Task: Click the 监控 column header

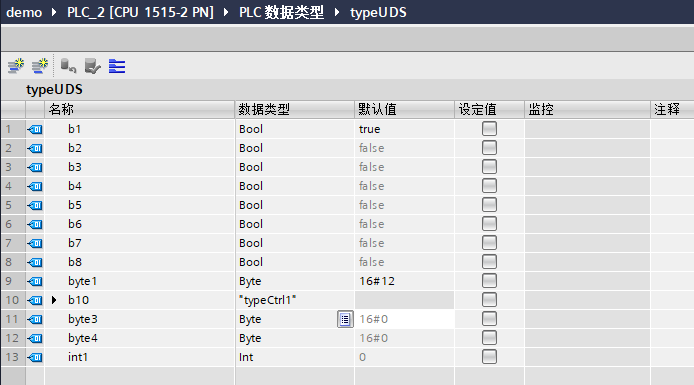Action: click(587, 109)
